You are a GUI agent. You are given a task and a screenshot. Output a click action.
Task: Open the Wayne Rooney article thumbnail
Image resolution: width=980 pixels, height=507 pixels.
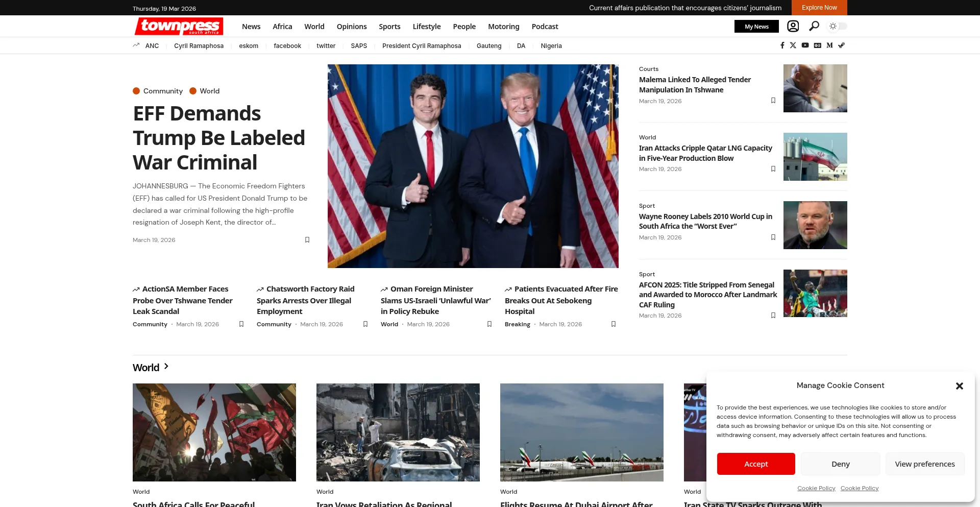point(815,225)
